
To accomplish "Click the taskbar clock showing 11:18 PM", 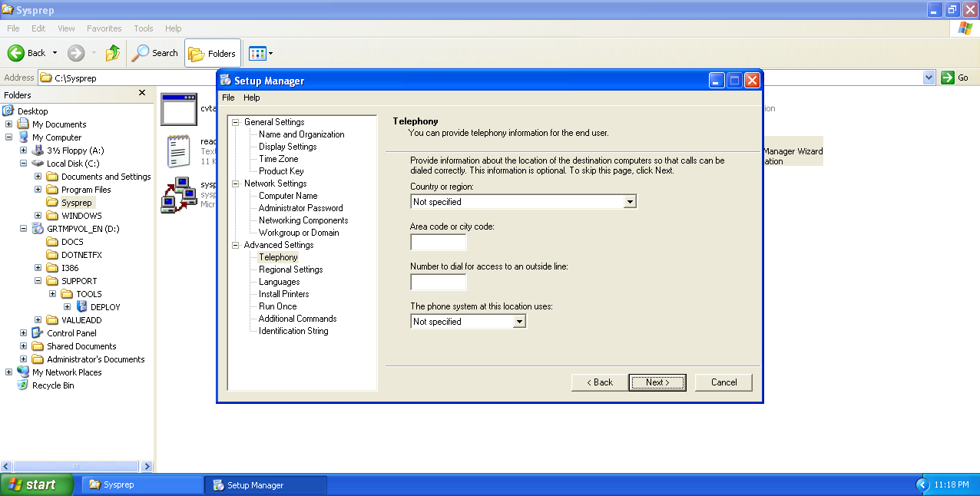I will coord(952,485).
